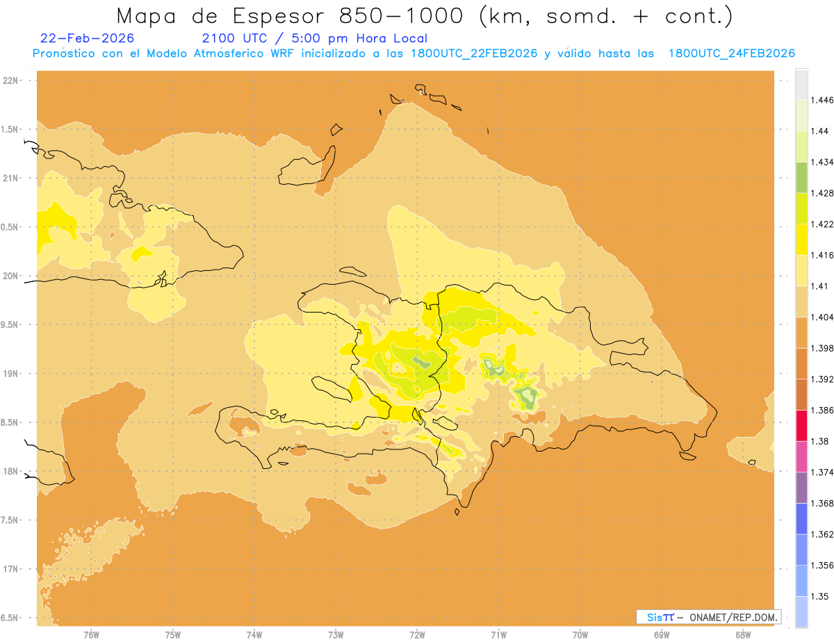
Task: Click the '1.44' color scale value
Action: pyautogui.click(x=821, y=131)
